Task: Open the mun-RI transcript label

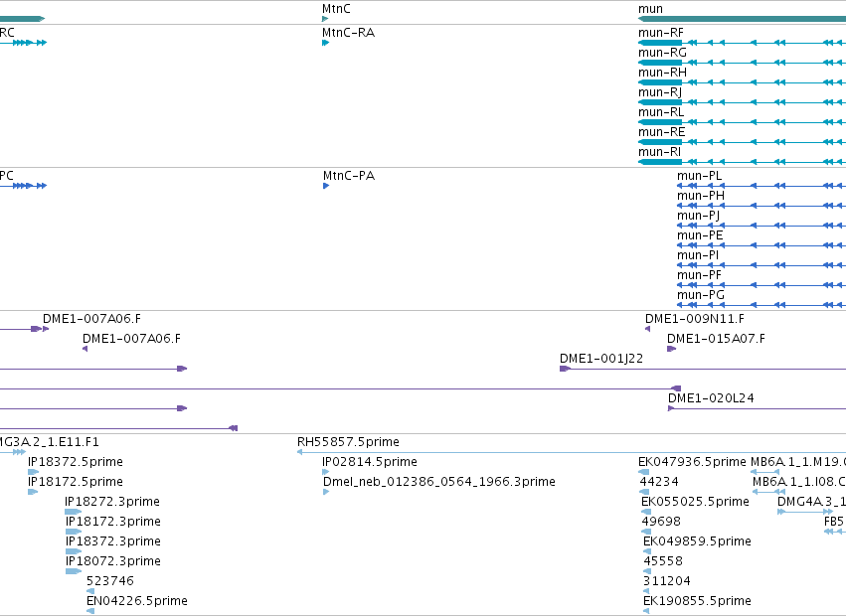Action: coord(659,153)
